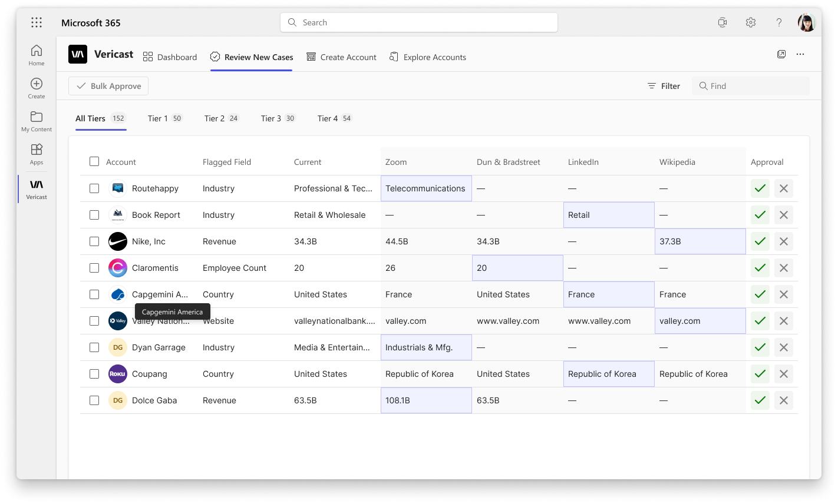Image resolution: width=838 pixels, height=504 pixels.
Task: Check the Routehappy row checkbox
Action: [94, 188]
